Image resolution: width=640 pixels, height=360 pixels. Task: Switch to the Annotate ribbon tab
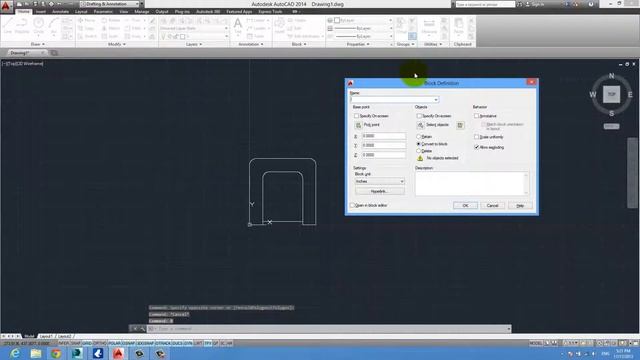click(x=60, y=12)
